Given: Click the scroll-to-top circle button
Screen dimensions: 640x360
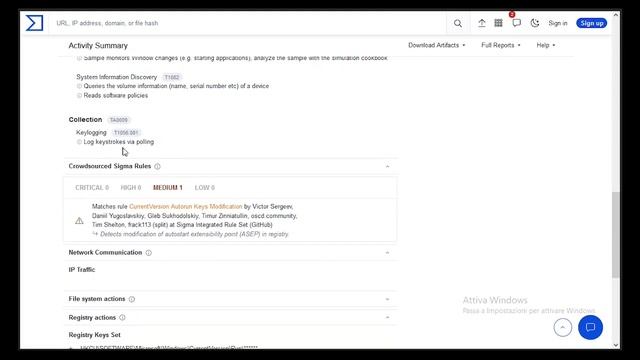Looking at the screenshot, I should [x=562, y=327].
